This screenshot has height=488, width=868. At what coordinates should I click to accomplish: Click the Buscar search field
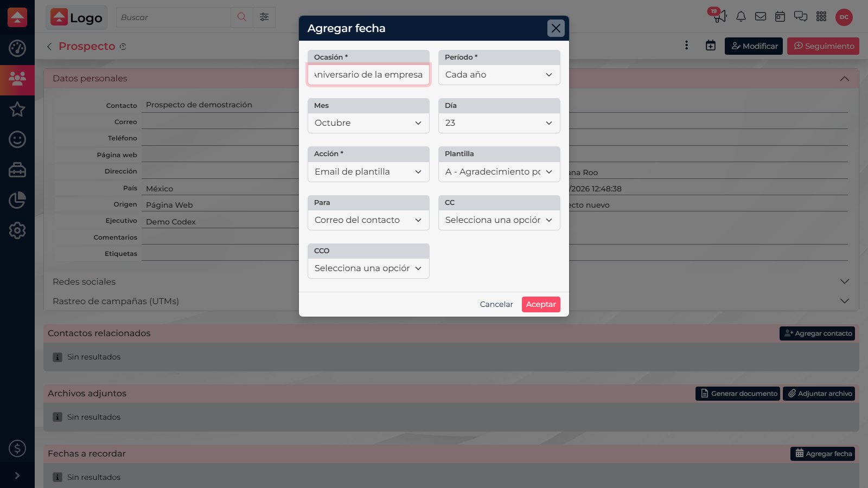[x=173, y=17]
